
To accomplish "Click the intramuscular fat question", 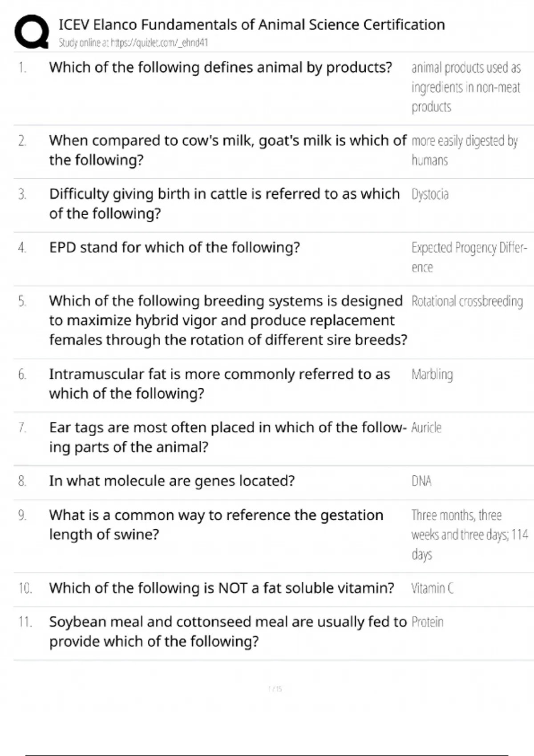I will [x=219, y=383].
